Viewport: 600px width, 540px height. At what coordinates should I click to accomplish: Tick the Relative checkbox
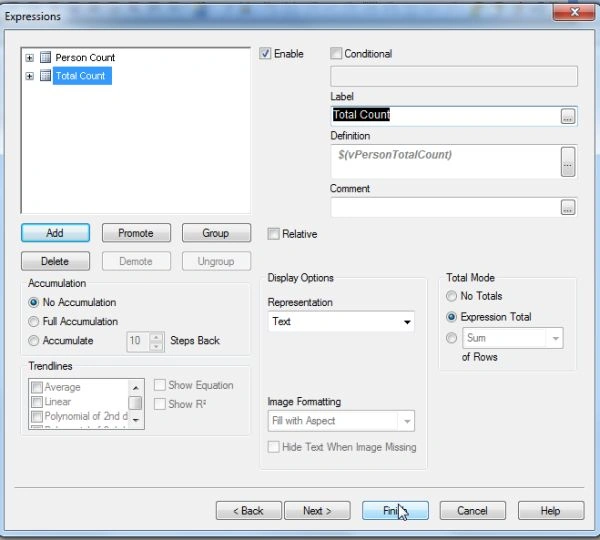tap(273, 234)
